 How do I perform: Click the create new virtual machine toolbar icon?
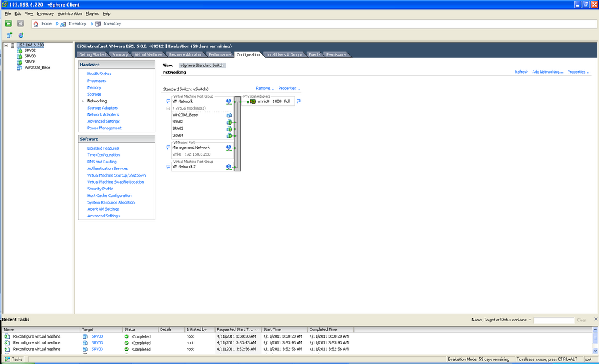pyautogui.click(x=9, y=35)
